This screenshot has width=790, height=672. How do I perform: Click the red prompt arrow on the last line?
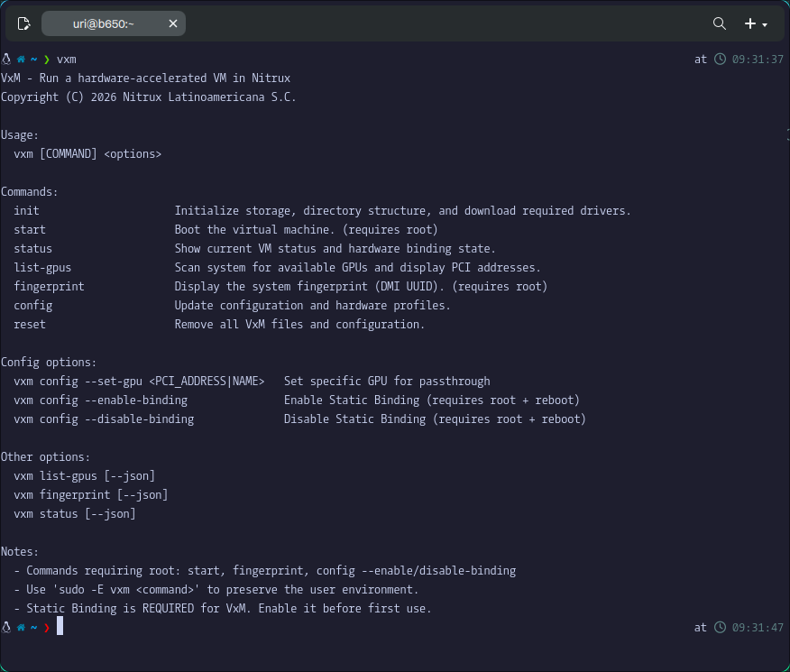tap(46, 627)
